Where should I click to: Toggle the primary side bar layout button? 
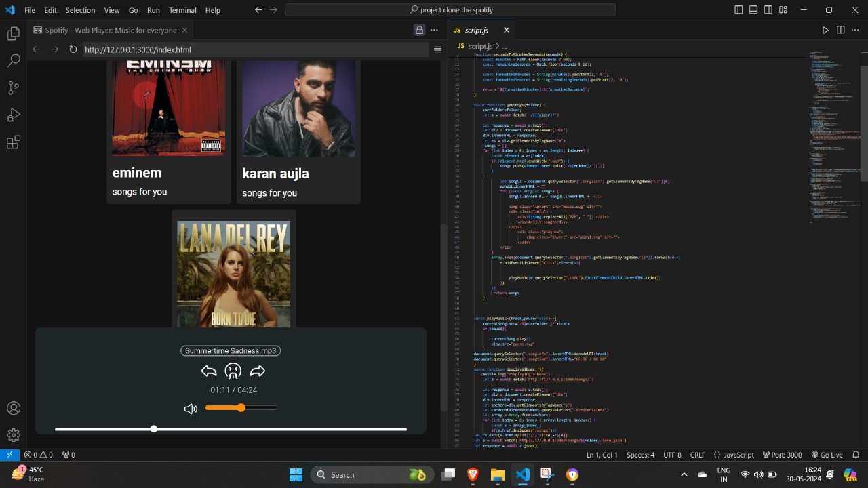[x=738, y=10]
